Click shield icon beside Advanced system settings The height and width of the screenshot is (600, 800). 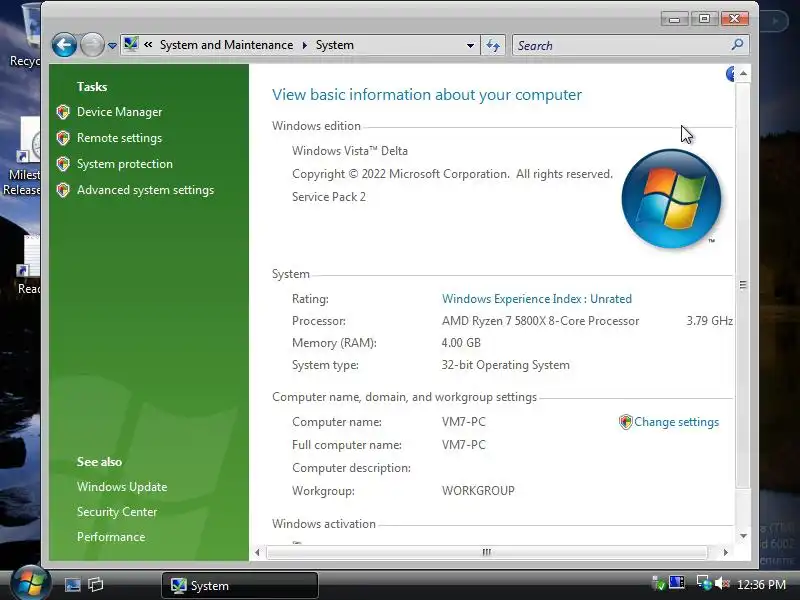63,190
